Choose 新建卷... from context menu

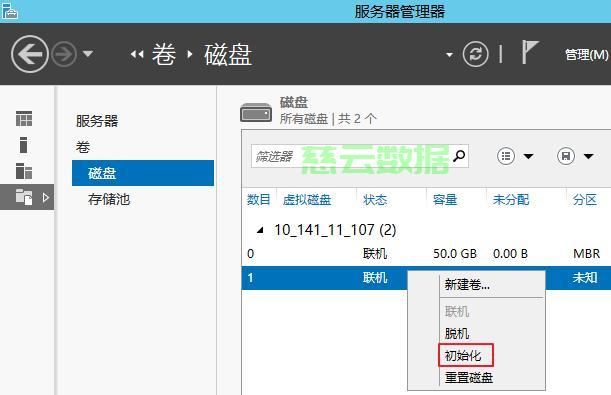point(467,285)
